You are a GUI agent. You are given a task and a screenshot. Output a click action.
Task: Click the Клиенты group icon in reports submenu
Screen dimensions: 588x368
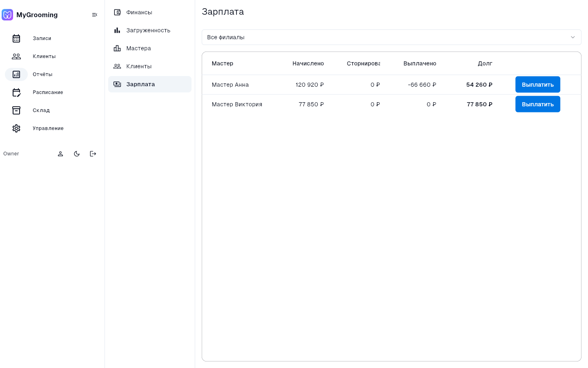[117, 66]
